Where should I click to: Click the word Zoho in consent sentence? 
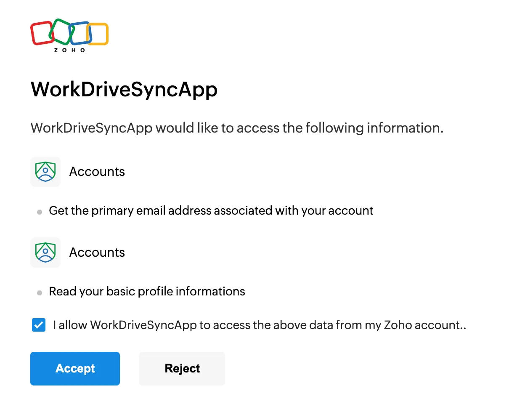[398, 325]
